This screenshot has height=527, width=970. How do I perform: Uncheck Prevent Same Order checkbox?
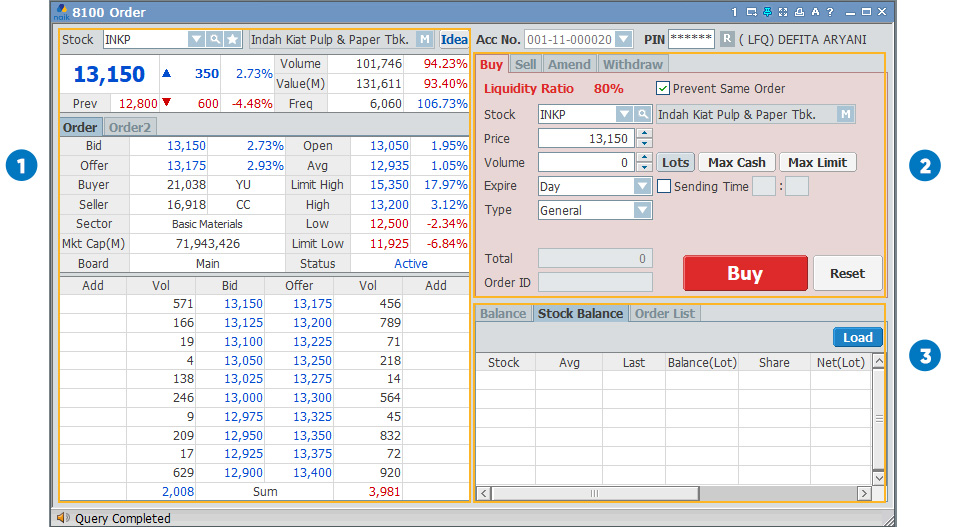tap(662, 88)
